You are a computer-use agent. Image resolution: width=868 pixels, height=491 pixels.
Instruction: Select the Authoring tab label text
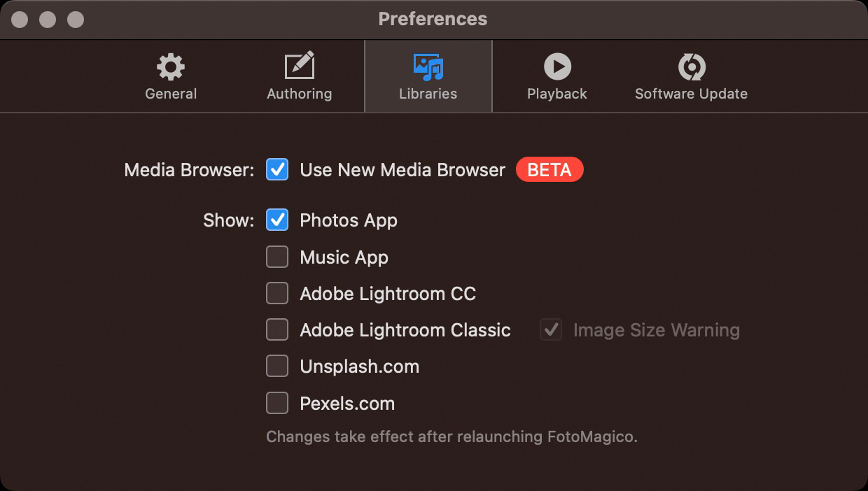pos(300,94)
